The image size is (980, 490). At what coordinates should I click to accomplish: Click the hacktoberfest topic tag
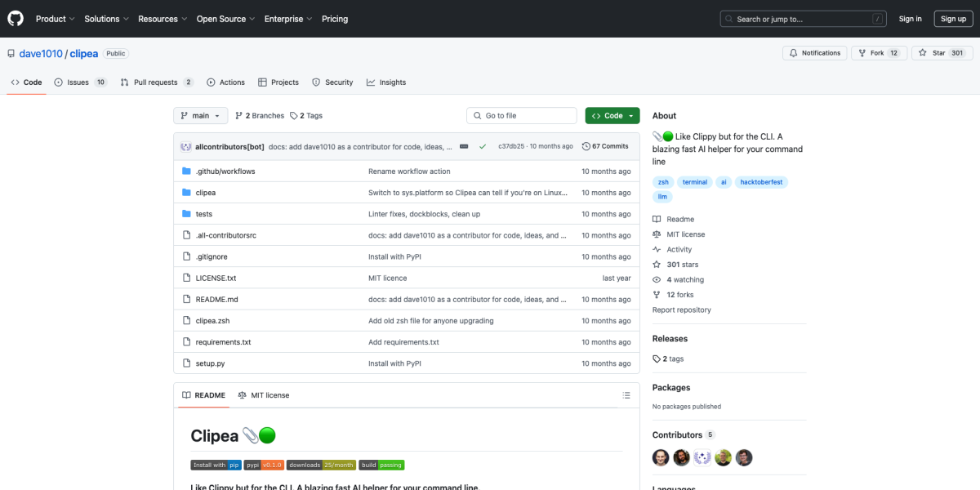coord(761,182)
